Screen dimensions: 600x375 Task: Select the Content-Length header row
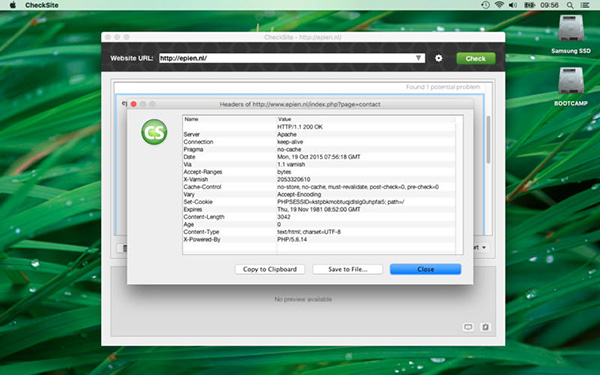(x=319, y=217)
